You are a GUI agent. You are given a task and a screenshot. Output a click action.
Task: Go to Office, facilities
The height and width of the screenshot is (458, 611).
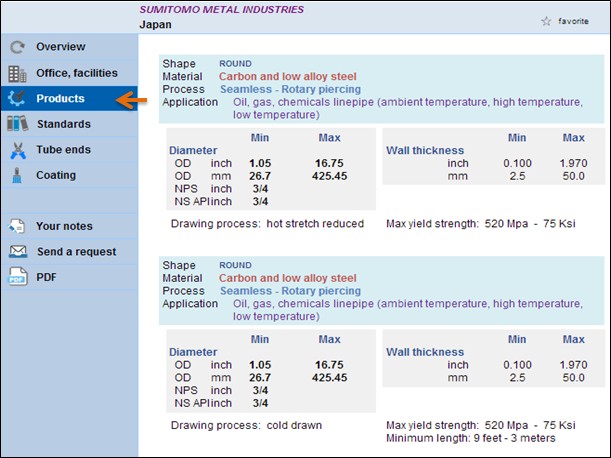77,73
